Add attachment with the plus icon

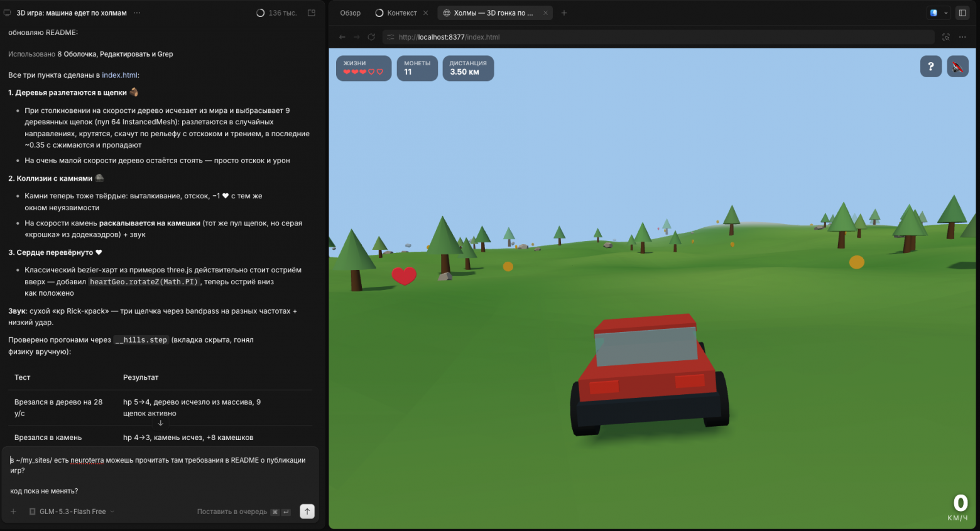coord(13,512)
